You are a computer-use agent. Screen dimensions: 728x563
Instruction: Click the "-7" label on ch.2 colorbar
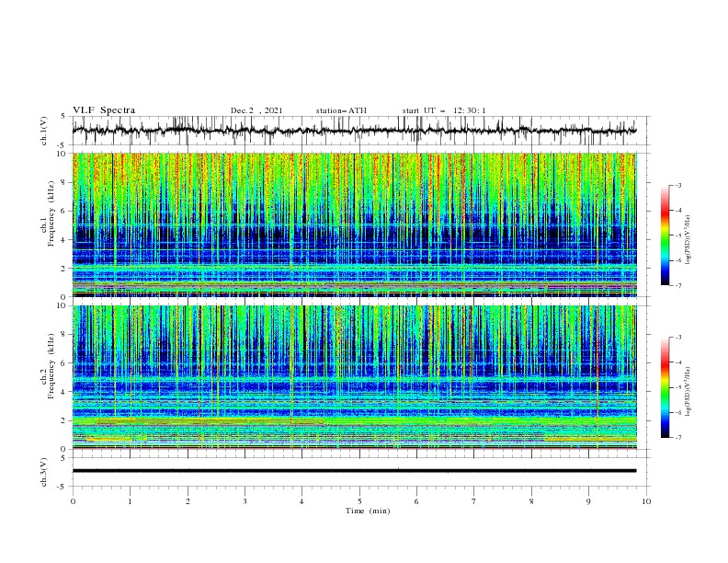tap(678, 438)
